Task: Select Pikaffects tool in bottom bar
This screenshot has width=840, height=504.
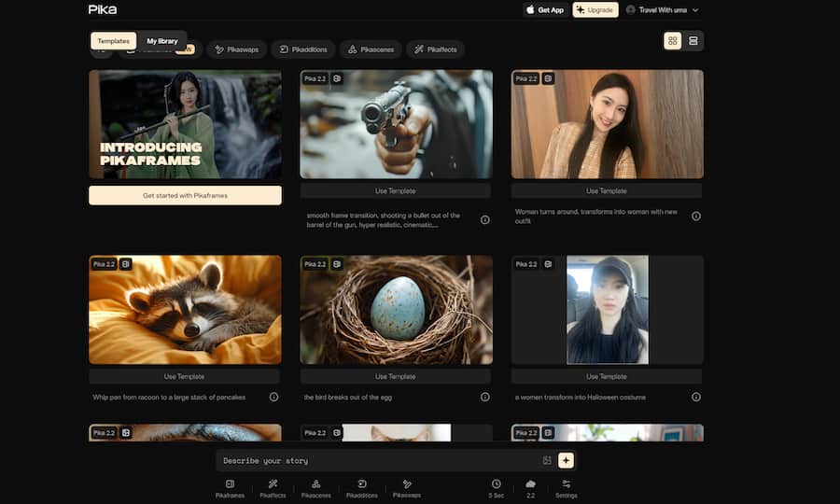Action: pos(273,488)
